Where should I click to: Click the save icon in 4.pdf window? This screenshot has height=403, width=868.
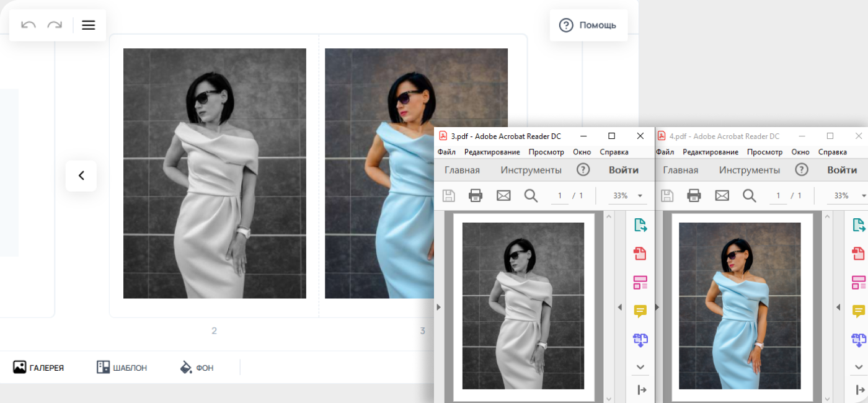[667, 195]
